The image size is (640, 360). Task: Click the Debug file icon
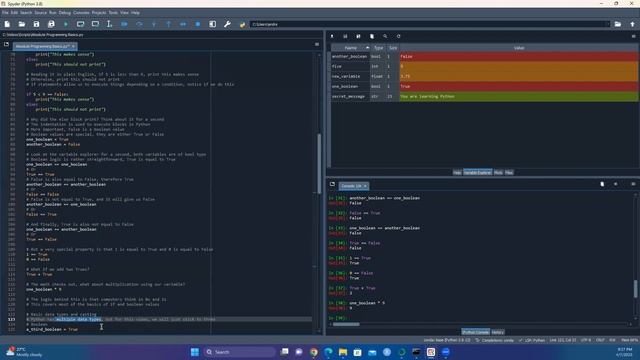(x=124, y=24)
